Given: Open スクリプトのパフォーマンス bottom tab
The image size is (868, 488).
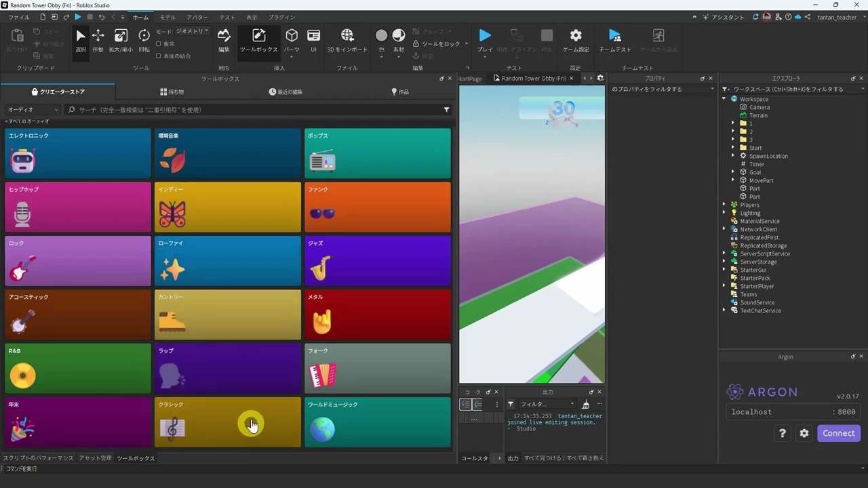Looking at the screenshot, I should [38, 458].
